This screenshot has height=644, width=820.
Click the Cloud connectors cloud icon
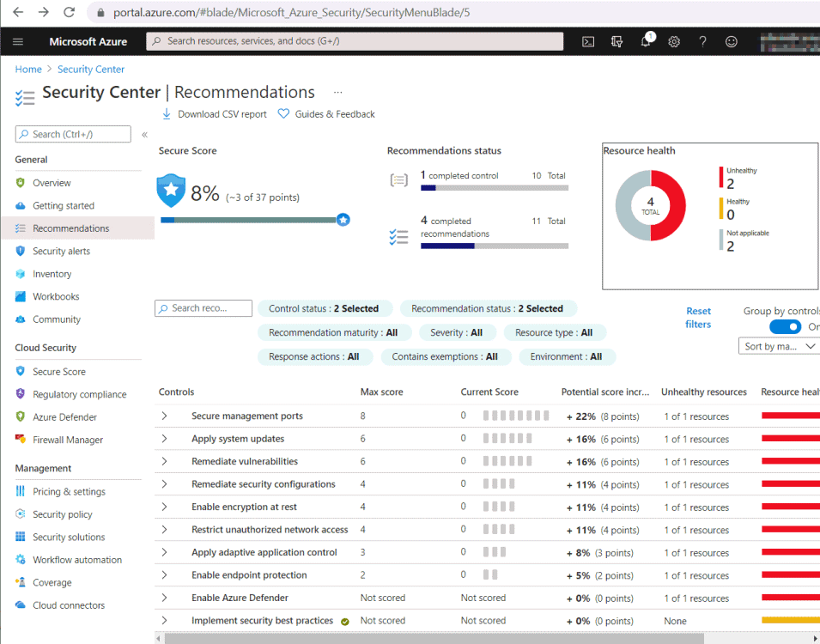pos(21,605)
